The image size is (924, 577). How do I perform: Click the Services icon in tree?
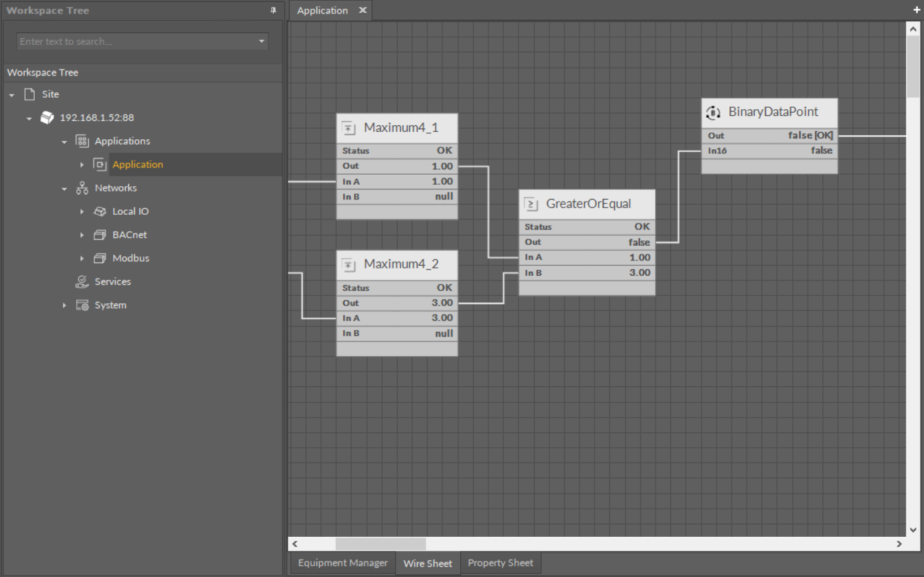[82, 282]
